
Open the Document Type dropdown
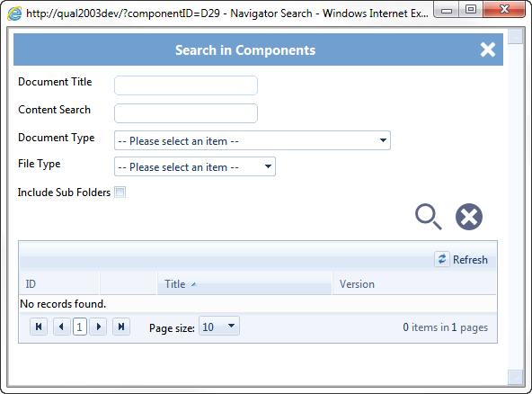point(253,140)
